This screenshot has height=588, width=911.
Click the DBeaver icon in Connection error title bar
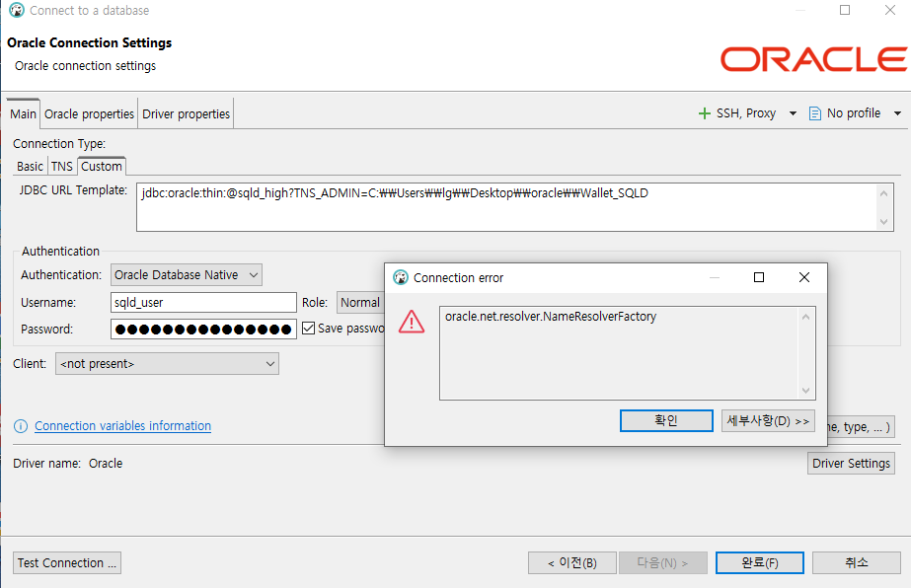tap(401, 278)
